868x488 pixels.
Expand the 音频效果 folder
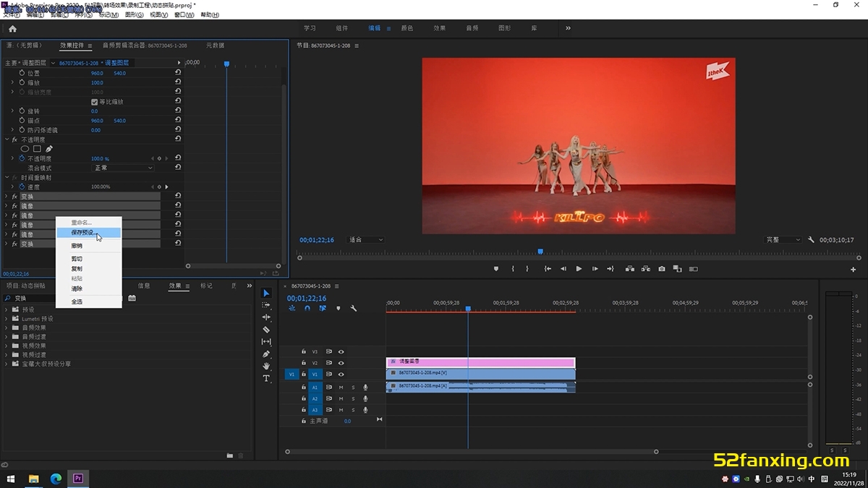[x=7, y=328]
